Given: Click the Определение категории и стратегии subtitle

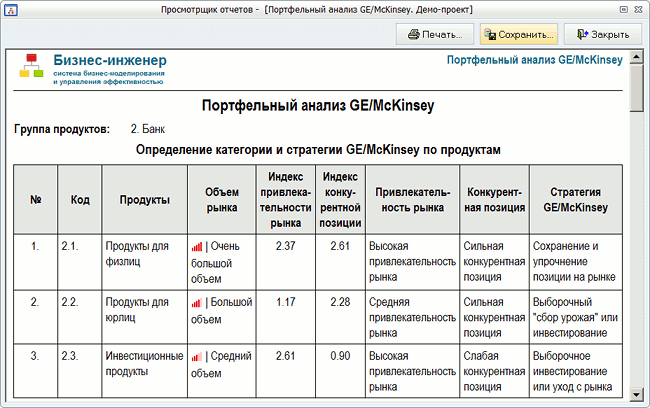Looking at the screenshot, I should pos(318,150).
